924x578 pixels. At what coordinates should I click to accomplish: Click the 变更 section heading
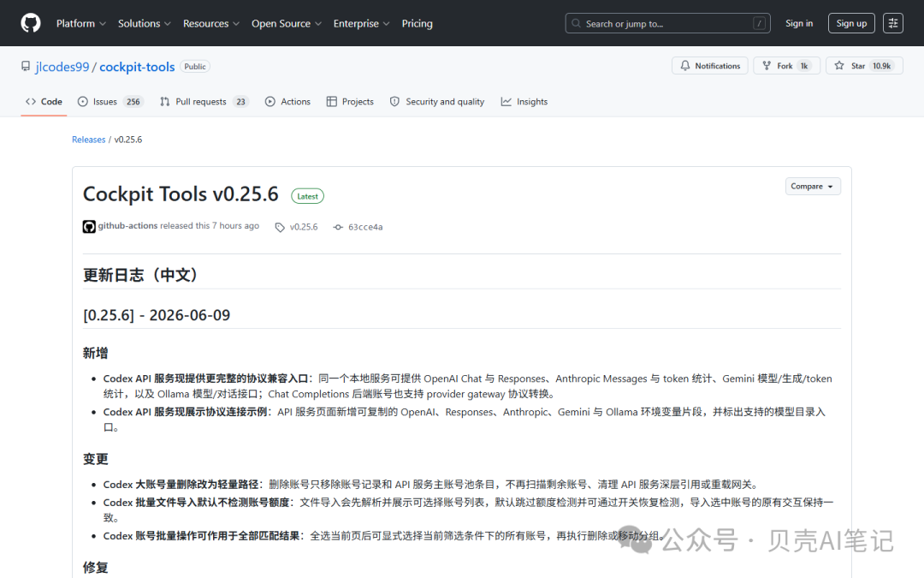96,459
